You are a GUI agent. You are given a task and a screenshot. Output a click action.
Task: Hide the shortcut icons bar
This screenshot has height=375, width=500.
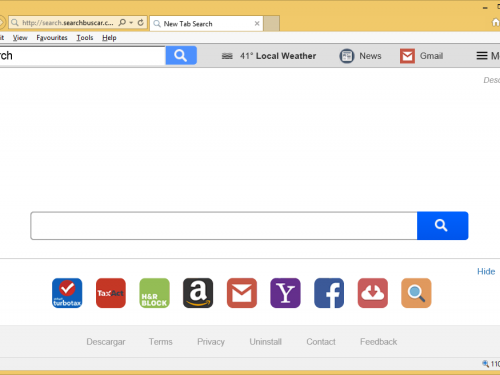(486, 271)
